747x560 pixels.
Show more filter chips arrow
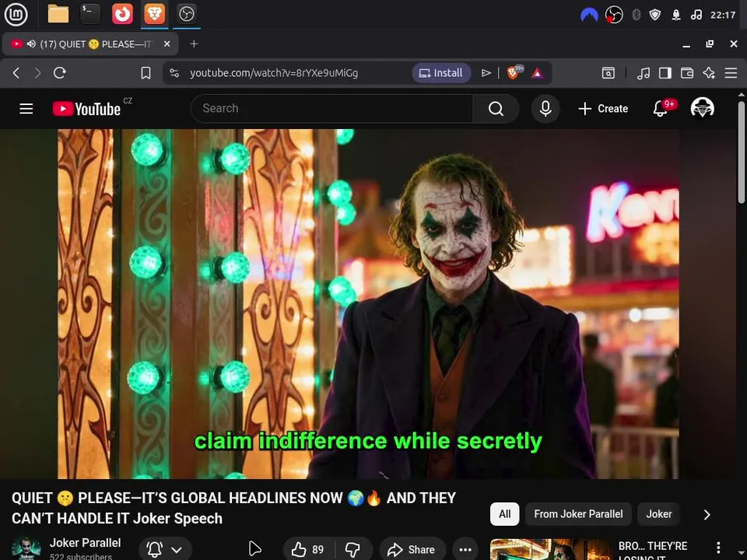pos(707,514)
